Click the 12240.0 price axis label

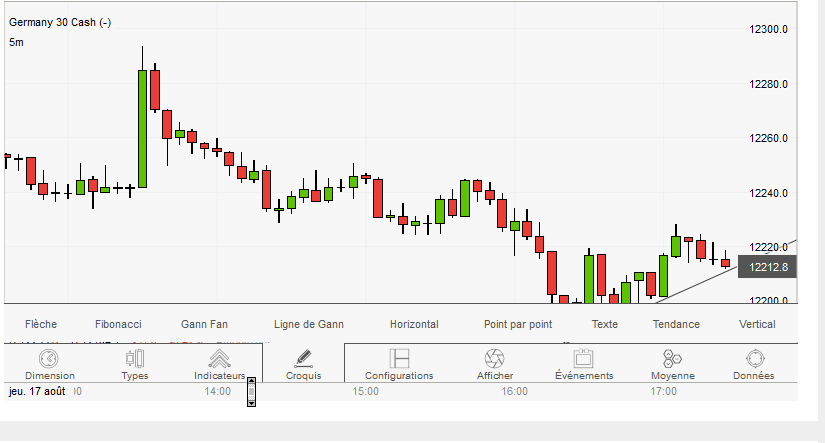pyautogui.click(x=768, y=193)
